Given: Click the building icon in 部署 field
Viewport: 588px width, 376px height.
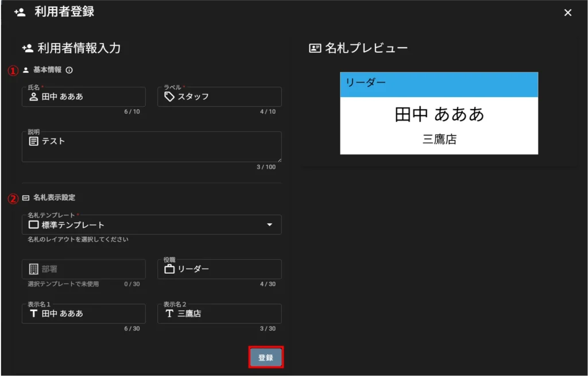Looking at the screenshot, I should (34, 269).
